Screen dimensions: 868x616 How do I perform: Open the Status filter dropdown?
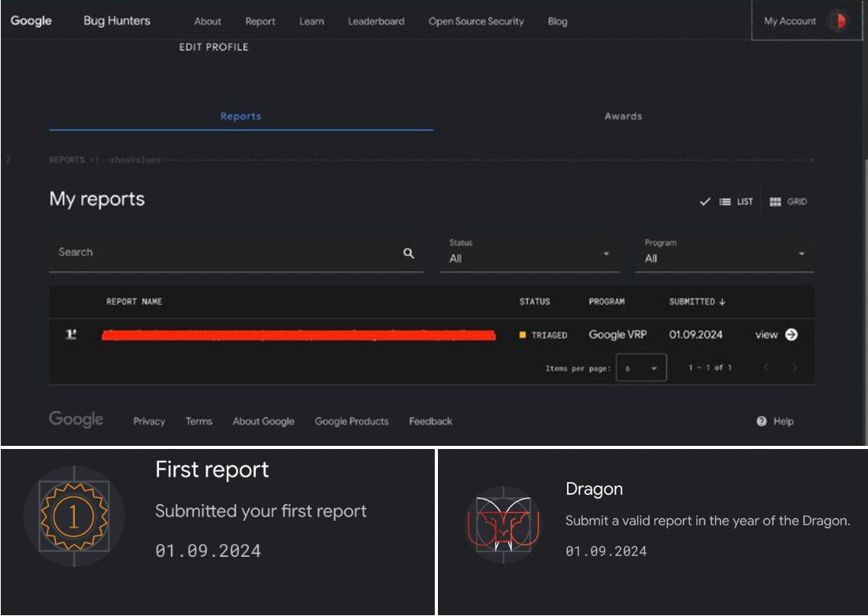click(x=529, y=254)
